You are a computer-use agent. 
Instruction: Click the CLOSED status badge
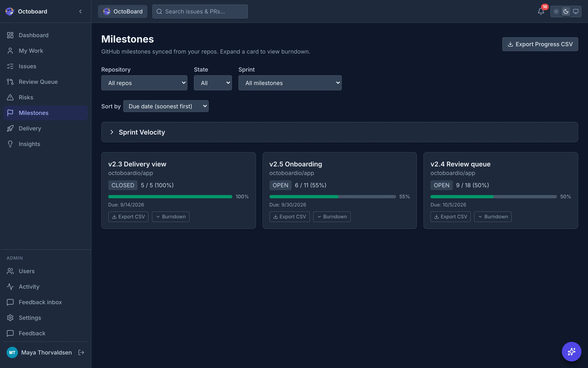[x=123, y=185]
